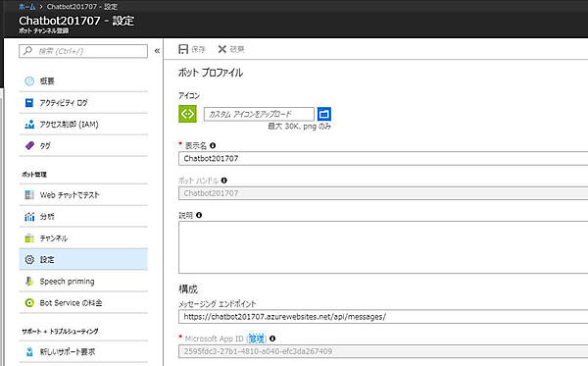Screen dimensions: 588x366
Task: Click the activity log blue icon
Action: pyautogui.click(x=29, y=102)
